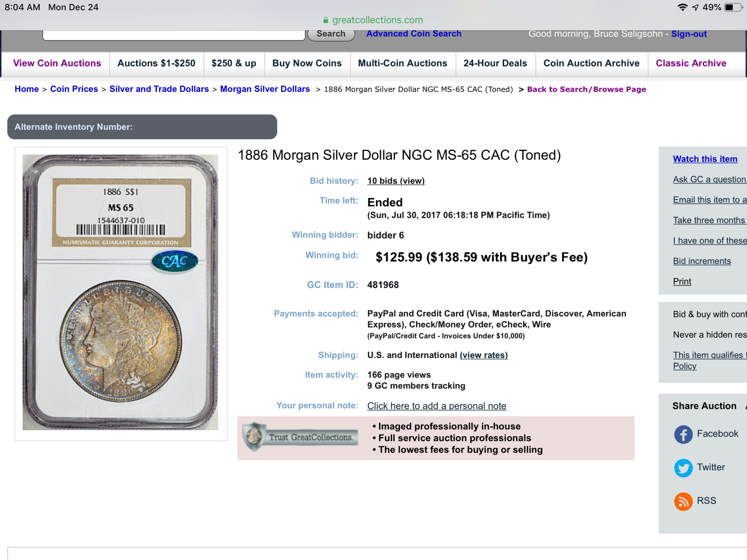This screenshot has height=560, width=747.
Task: Tap the Wi-Fi status icon
Action: [x=682, y=7]
